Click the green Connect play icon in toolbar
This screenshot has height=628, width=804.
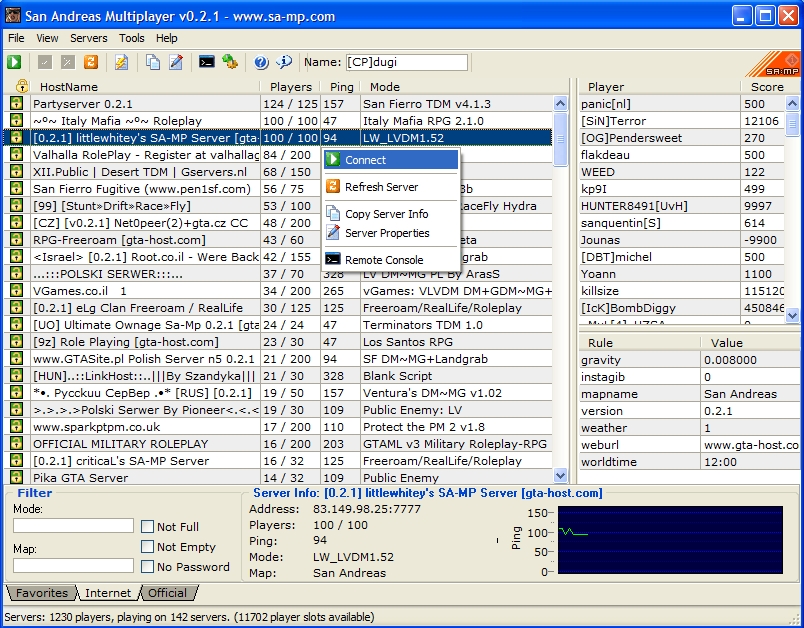(x=14, y=62)
